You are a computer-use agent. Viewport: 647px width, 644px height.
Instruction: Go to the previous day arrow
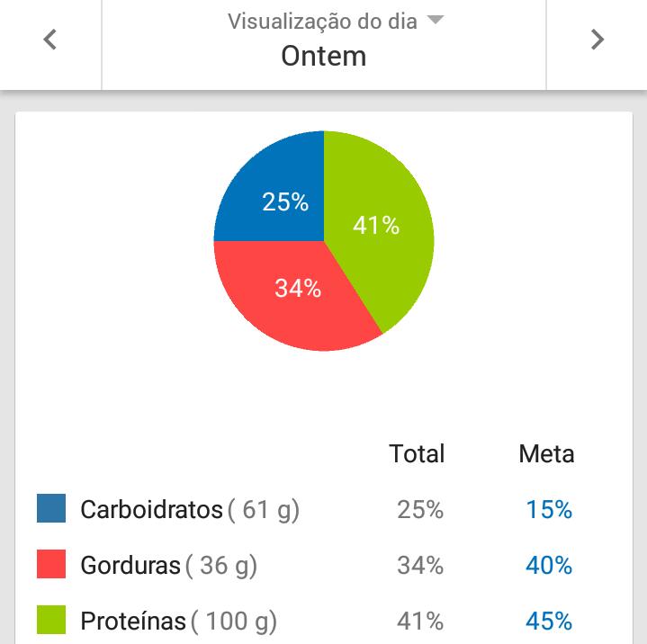(50, 40)
